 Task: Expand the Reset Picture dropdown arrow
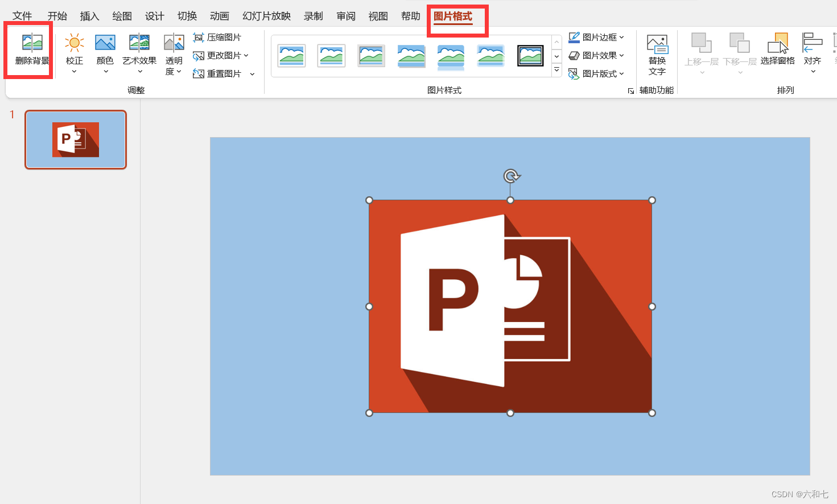pos(252,74)
